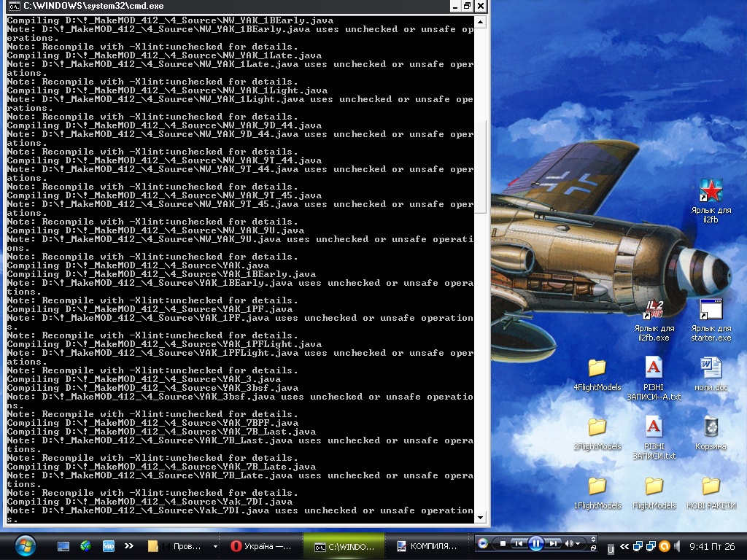
Task: Launch the Snap quick launch icon
Action: 108,546
